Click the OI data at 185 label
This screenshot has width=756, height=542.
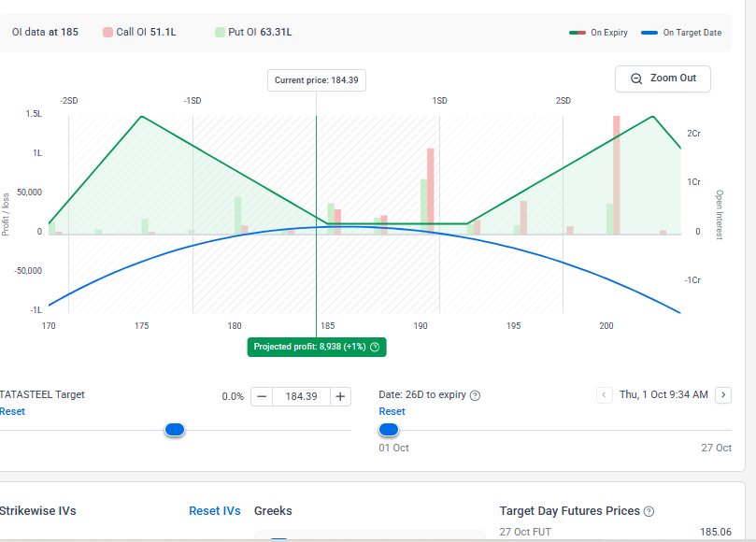[x=45, y=33]
